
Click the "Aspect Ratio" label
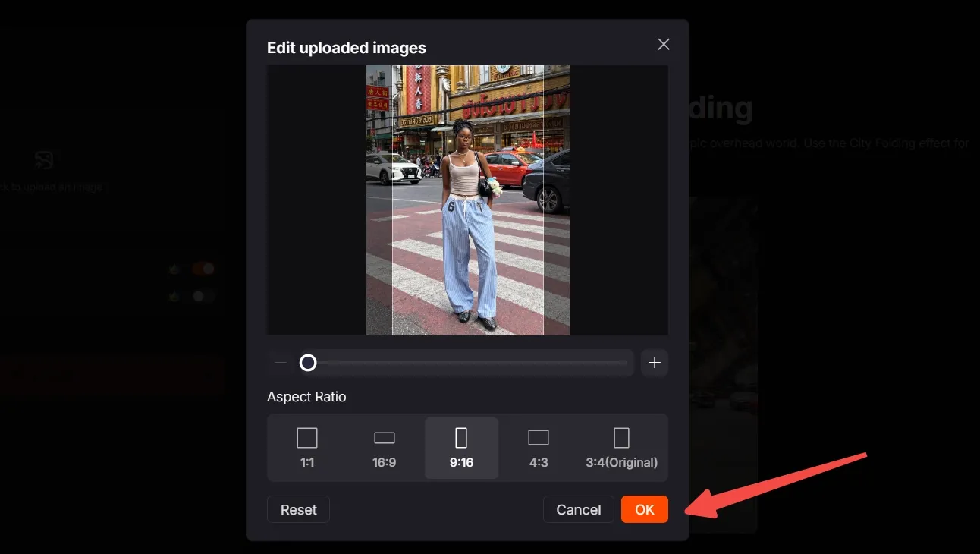pyautogui.click(x=306, y=397)
